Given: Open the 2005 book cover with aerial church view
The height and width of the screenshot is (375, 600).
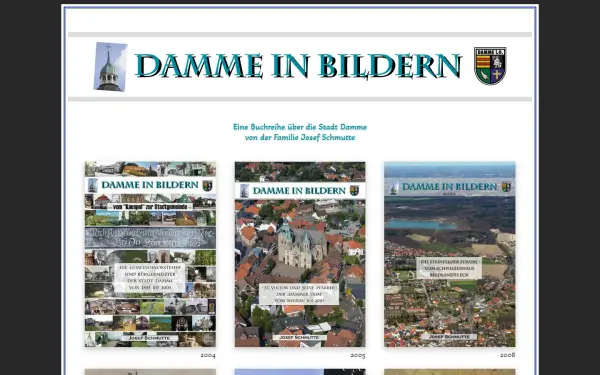Looking at the screenshot, I should coord(300,254).
